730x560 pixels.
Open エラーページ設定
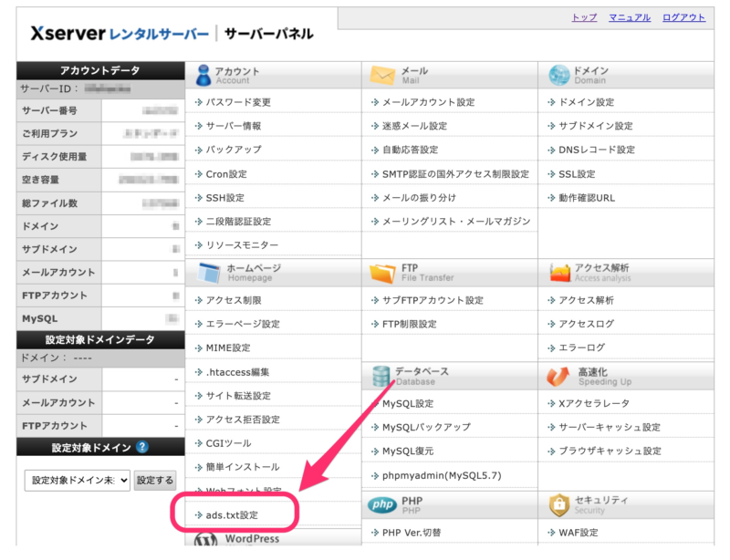click(243, 324)
